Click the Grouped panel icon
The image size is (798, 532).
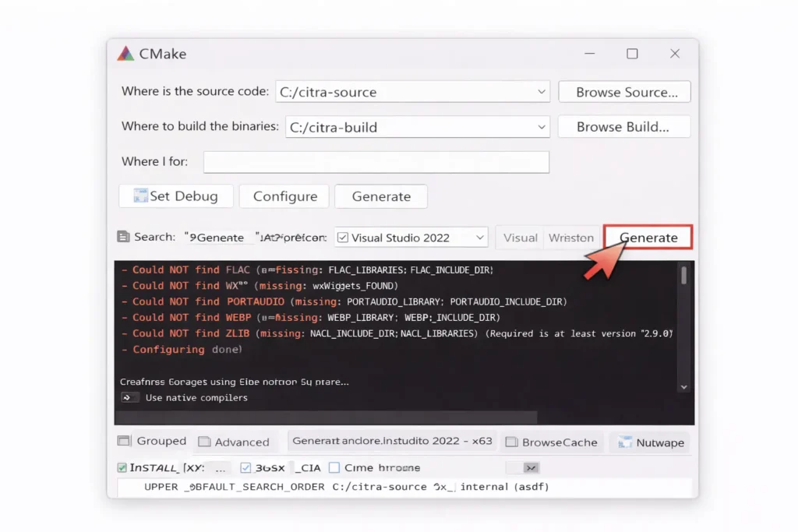(x=123, y=441)
